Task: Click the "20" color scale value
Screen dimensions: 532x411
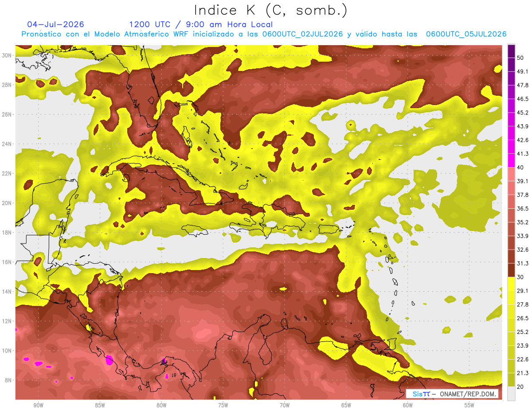Action: click(520, 387)
